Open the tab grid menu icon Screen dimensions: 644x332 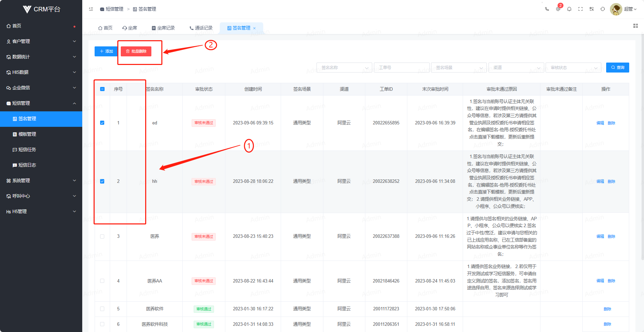(635, 26)
